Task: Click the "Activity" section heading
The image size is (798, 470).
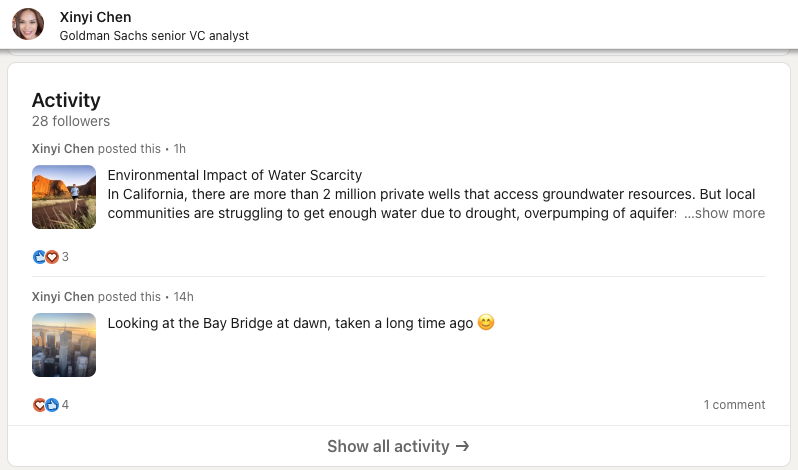Action: pos(66,100)
